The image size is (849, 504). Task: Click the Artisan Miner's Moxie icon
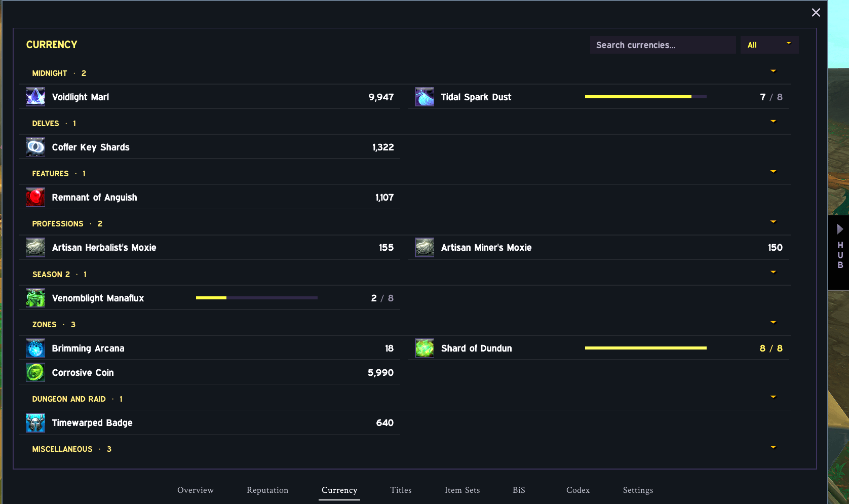[425, 247]
